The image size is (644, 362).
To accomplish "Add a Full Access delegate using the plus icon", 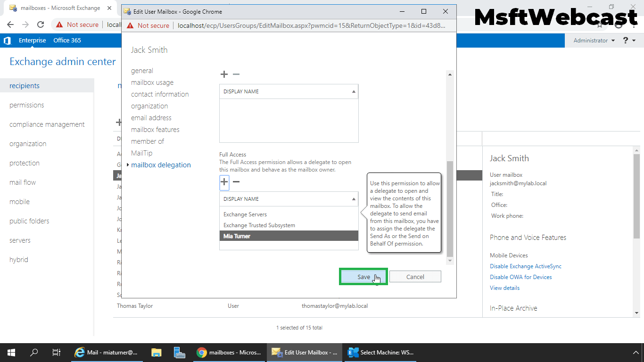I will (x=224, y=182).
